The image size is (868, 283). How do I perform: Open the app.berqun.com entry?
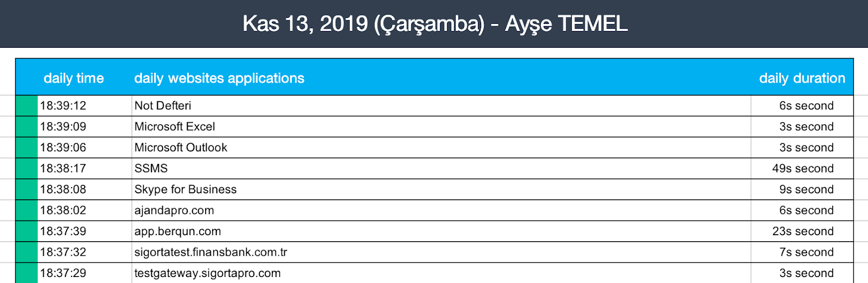177,231
